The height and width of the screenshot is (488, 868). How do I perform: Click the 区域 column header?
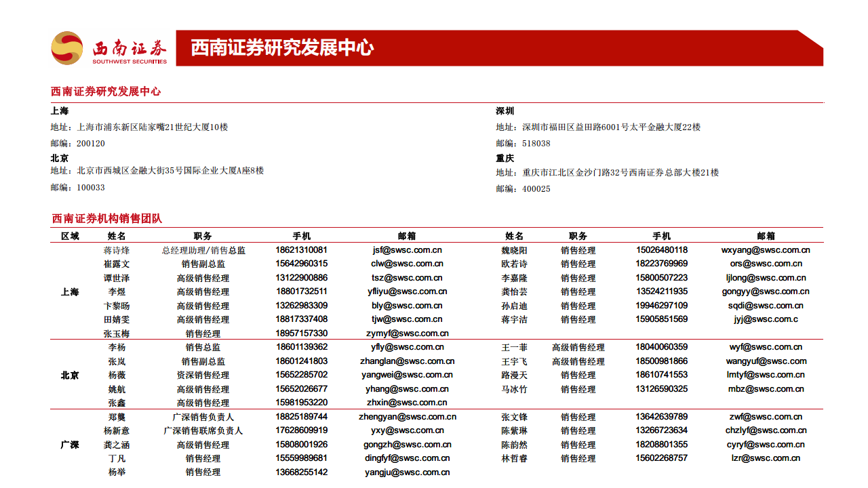70,236
